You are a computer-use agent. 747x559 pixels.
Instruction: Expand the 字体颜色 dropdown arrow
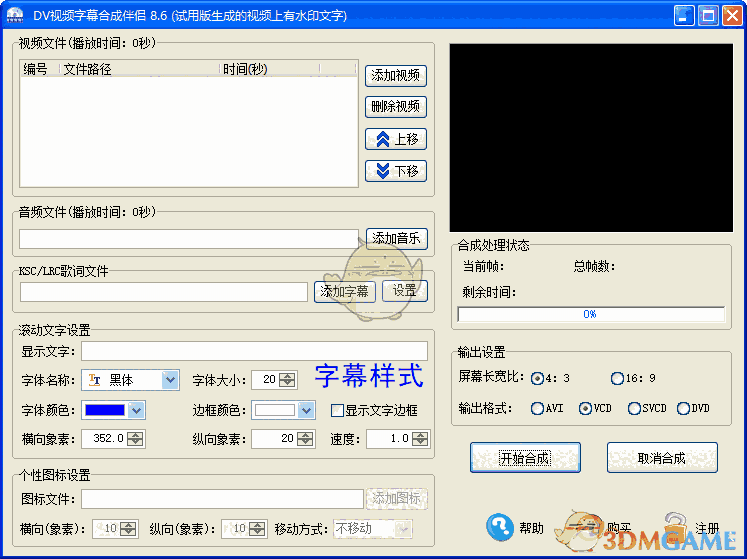[136, 410]
